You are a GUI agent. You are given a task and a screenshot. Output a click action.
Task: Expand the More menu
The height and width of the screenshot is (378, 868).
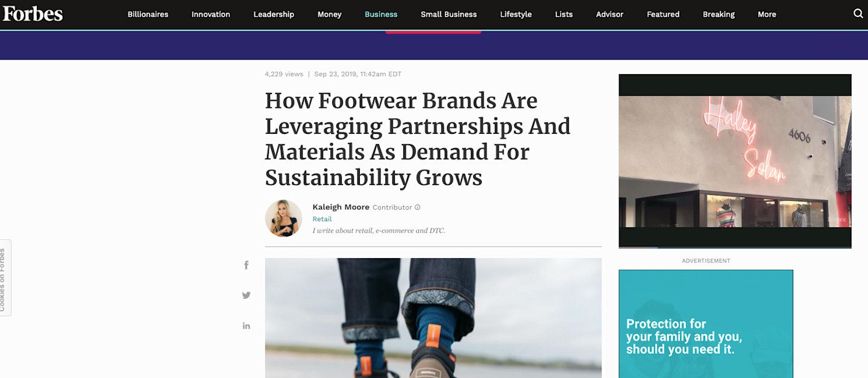[767, 14]
